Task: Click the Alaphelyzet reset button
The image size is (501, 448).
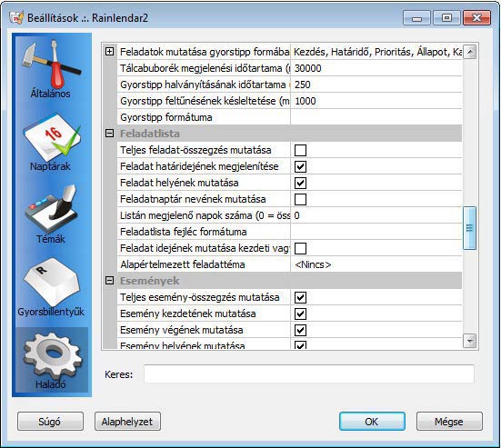Action: (x=127, y=421)
